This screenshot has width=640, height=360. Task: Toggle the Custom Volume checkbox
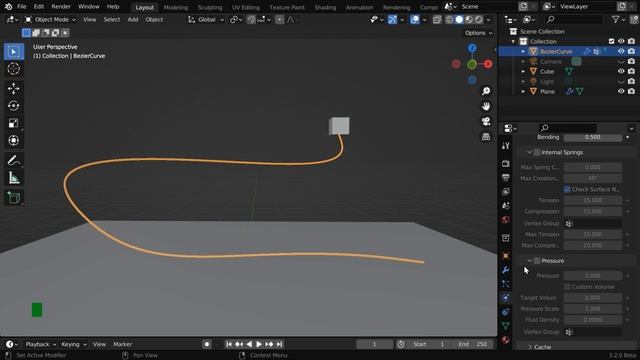pos(567,287)
